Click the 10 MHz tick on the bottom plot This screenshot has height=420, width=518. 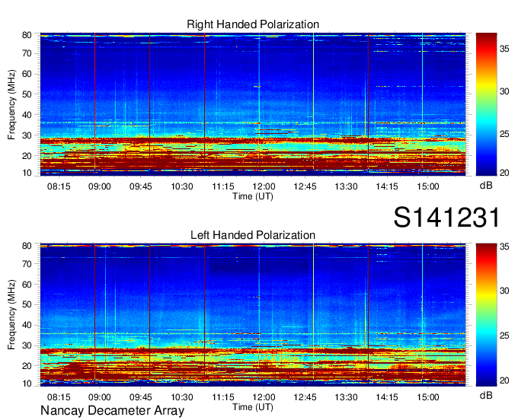pyautogui.click(x=27, y=383)
